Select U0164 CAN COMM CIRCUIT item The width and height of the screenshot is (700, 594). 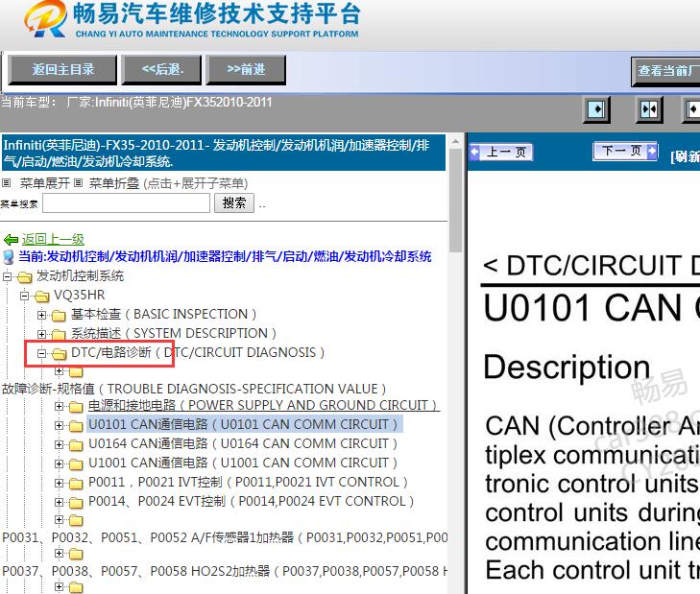pos(243,443)
